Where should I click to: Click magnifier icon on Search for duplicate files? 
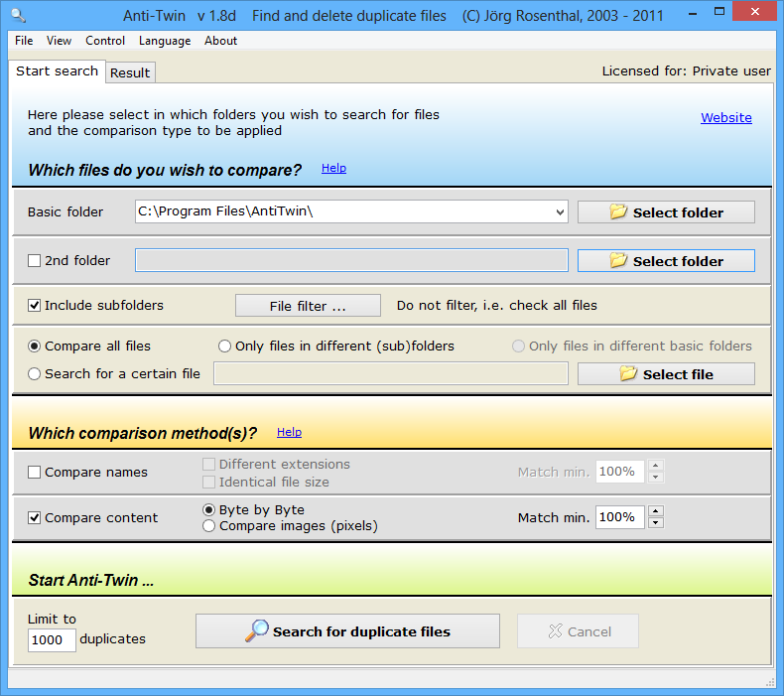[257, 630]
